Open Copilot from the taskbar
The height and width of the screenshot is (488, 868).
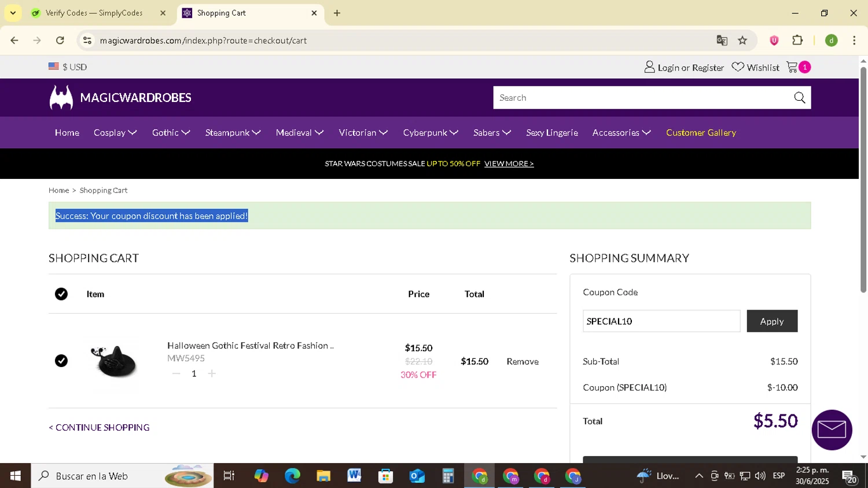point(261,476)
